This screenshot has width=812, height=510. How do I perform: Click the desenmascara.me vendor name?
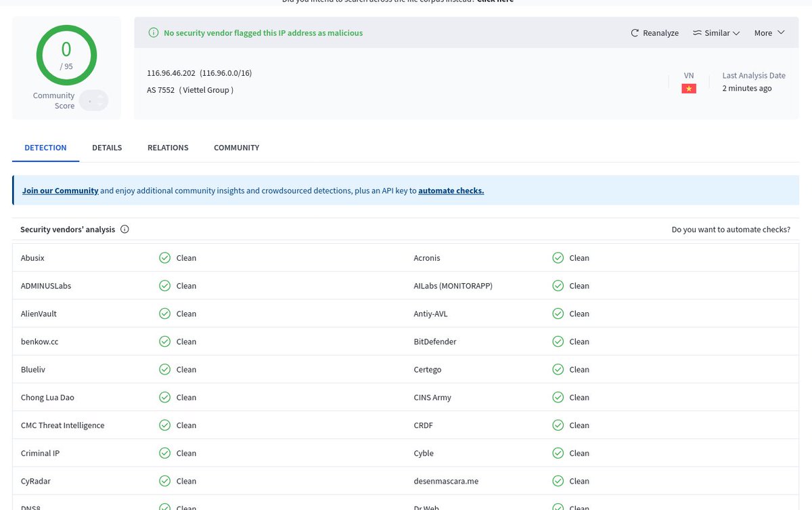[x=446, y=481]
